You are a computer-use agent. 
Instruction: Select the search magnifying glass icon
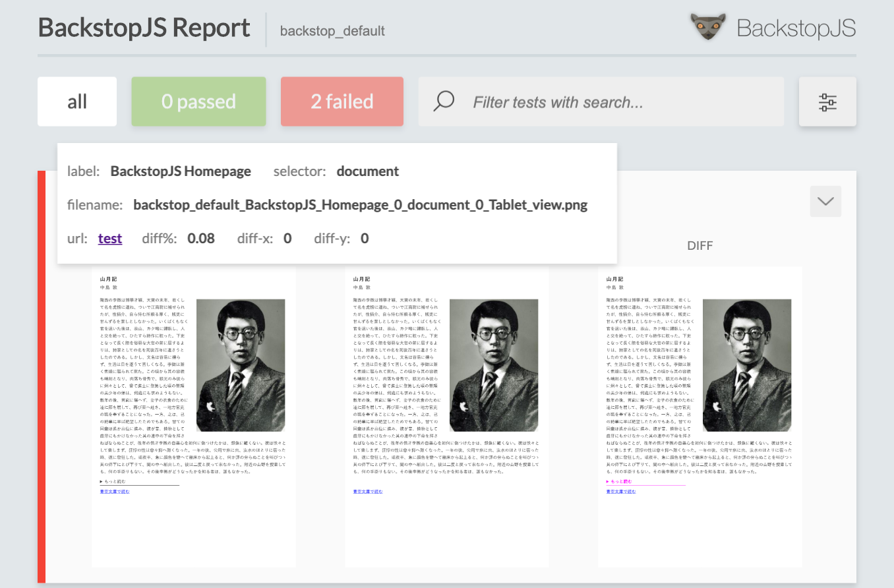click(444, 102)
